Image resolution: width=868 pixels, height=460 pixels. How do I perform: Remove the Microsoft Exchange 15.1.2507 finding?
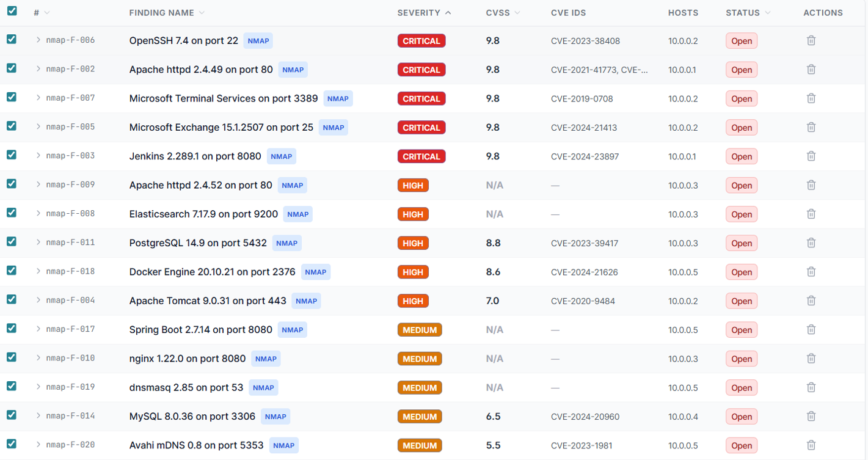(811, 127)
